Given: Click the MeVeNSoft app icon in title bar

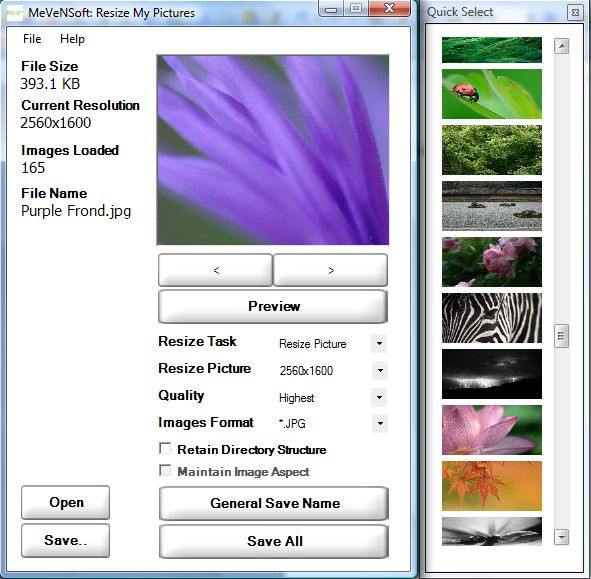Looking at the screenshot, I should click(15, 13).
